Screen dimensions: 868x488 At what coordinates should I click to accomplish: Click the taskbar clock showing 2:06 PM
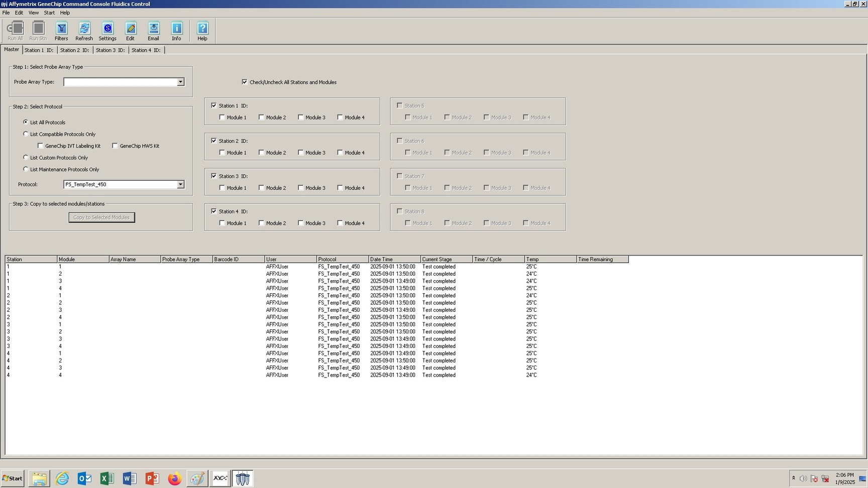click(845, 478)
